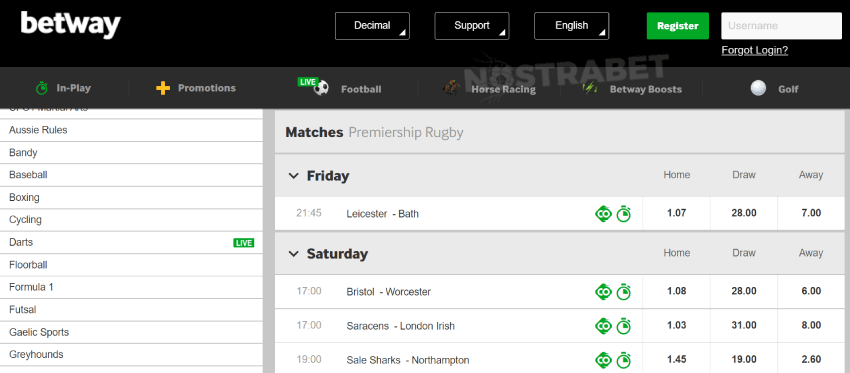Click cash out icon for Saracens - London Irish
This screenshot has height=373, width=850.
(x=603, y=326)
